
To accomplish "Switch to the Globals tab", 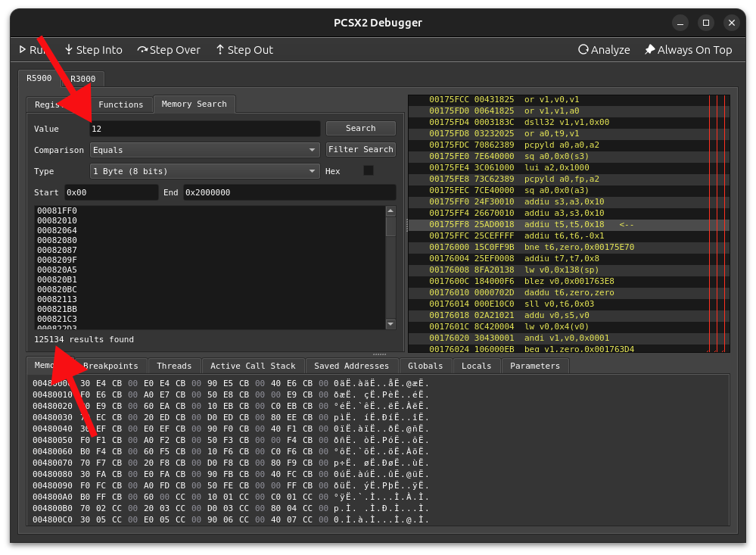I will pyautogui.click(x=425, y=366).
